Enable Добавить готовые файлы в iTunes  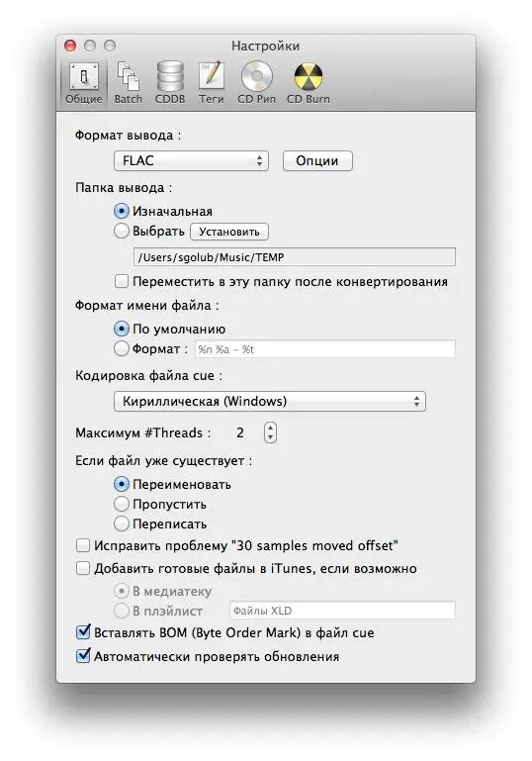click(83, 568)
